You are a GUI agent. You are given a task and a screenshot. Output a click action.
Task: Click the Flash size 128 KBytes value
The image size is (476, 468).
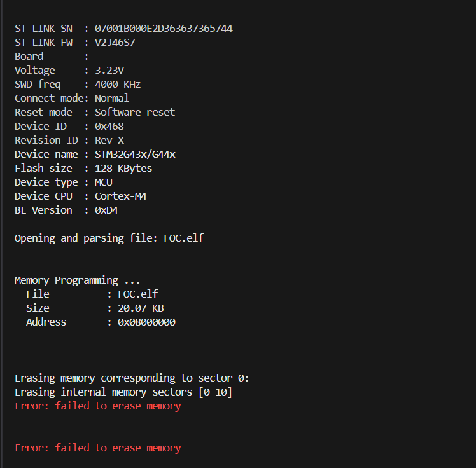pyautogui.click(x=123, y=169)
